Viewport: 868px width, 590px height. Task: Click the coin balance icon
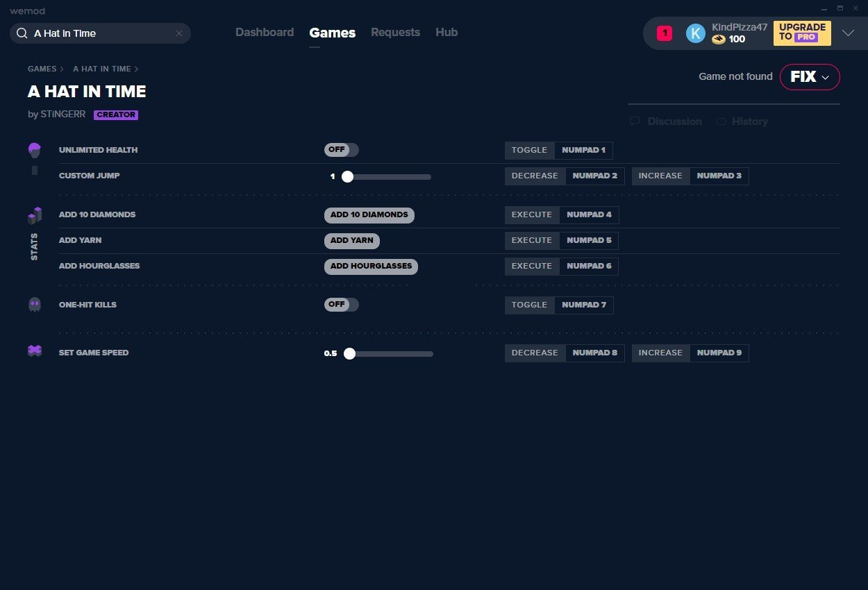click(719, 40)
